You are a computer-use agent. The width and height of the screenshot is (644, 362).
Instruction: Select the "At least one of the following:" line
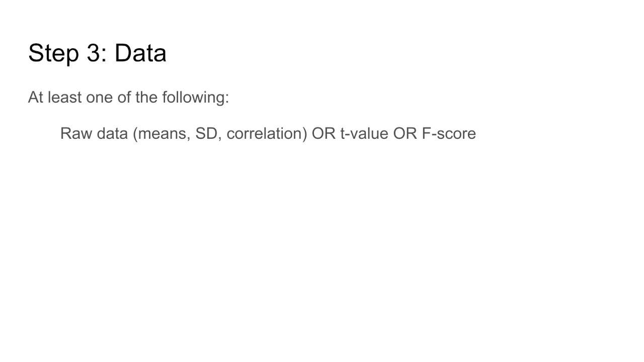tap(128, 97)
